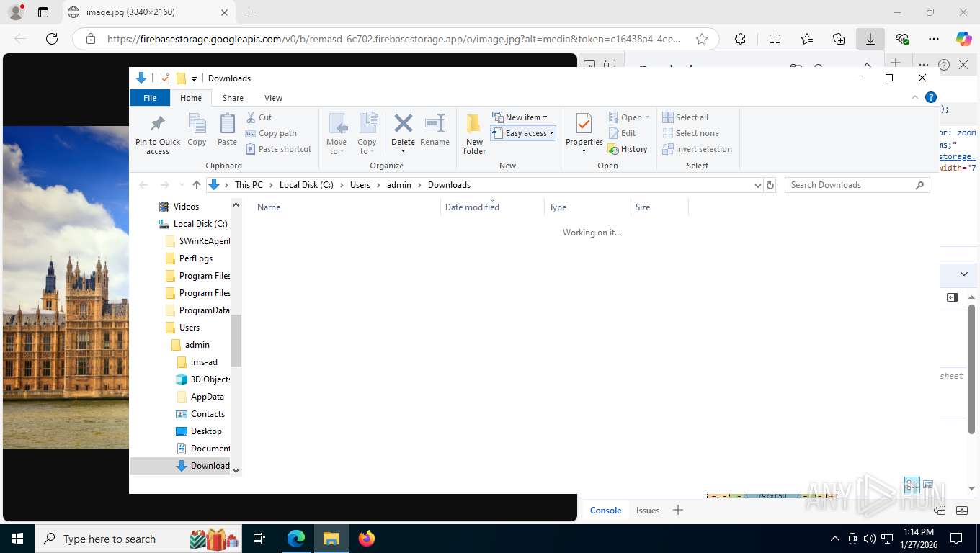The height and width of the screenshot is (553, 980).
Task: Open Edge extensions puzzle icon
Action: [x=740, y=39]
